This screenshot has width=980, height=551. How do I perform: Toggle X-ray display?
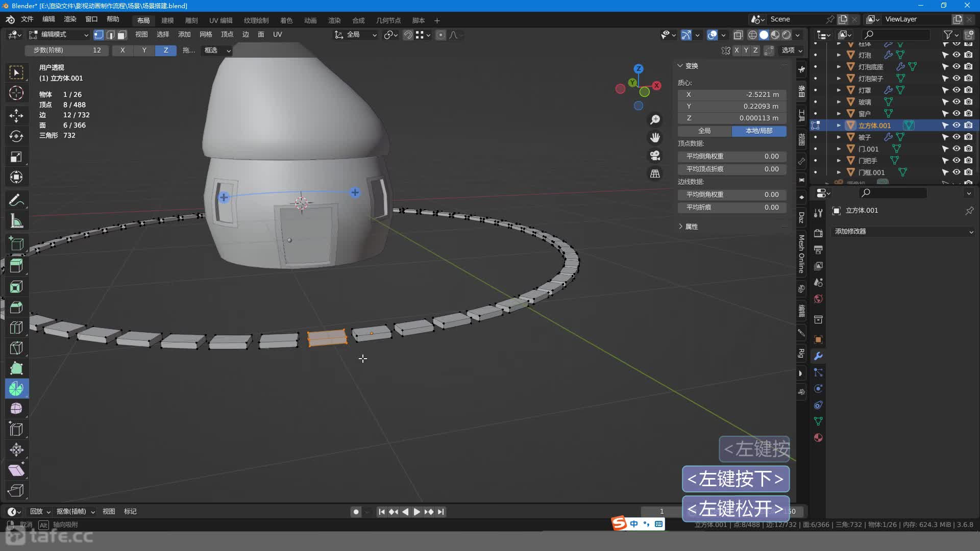pos(738,35)
